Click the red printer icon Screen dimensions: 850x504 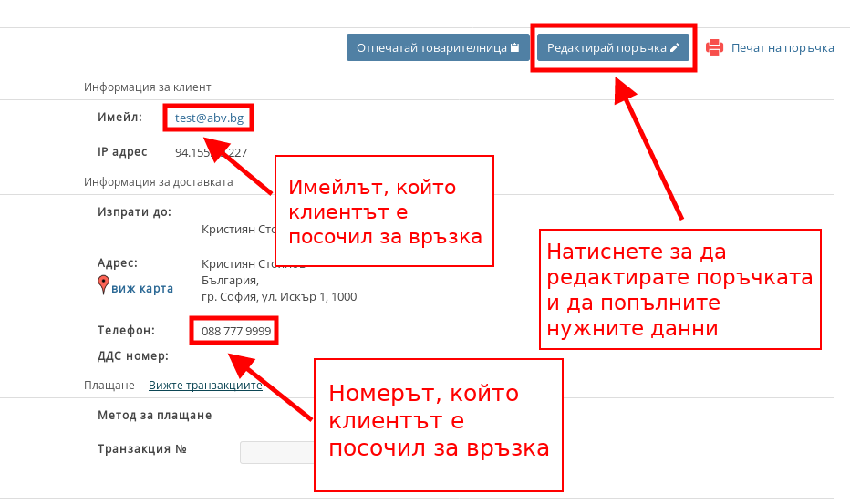tap(715, 47)
